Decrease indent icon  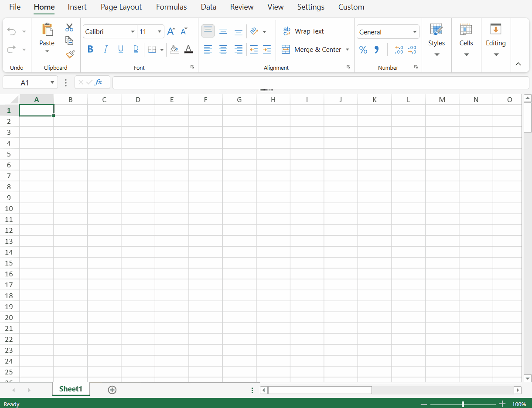(x=253, y=50)
